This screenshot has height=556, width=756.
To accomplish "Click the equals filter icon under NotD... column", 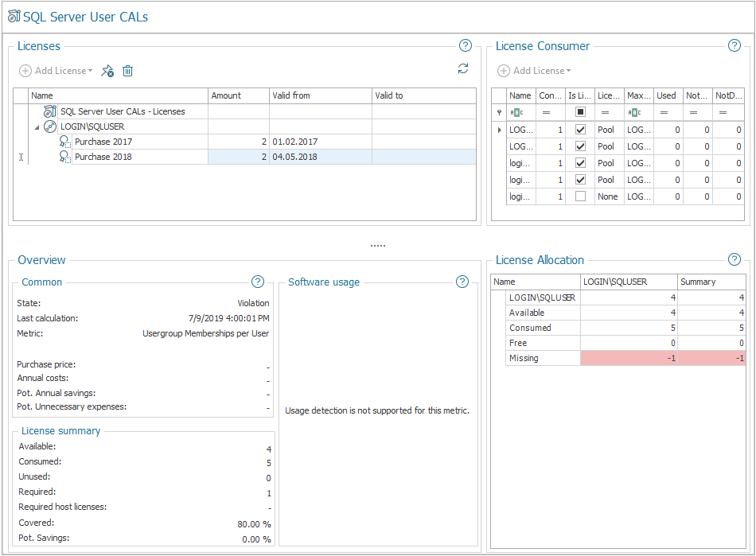I will point(723,113).
